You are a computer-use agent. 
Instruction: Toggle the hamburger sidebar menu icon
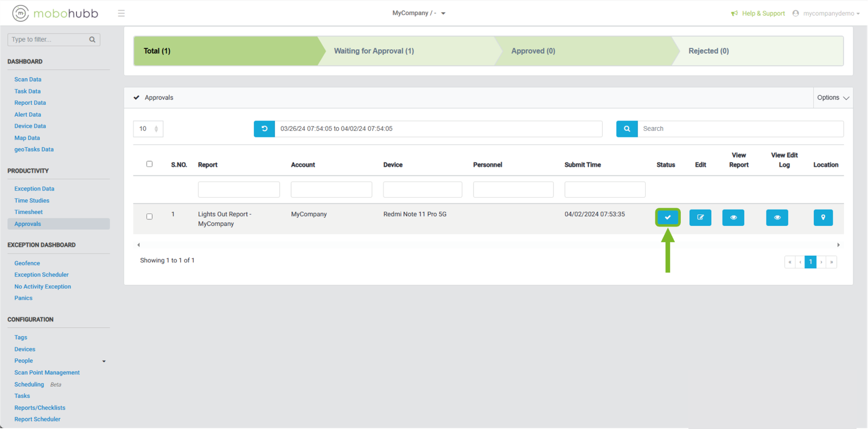pyautogui.click(x=121, y=13)
